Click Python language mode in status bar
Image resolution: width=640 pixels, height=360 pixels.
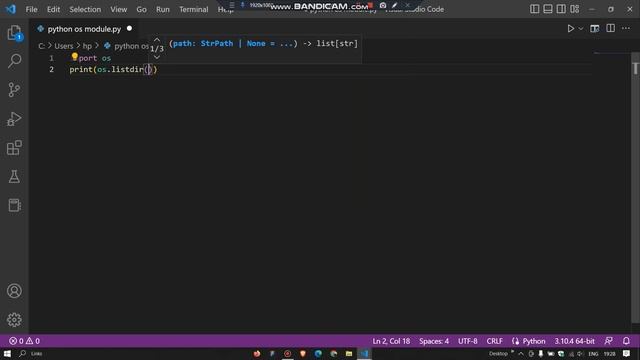(533, 341)
